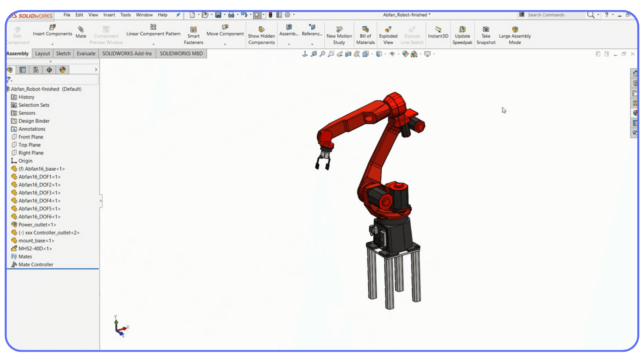Select the Abfan16_DOF3 component in the tree
This screenshot has height=362, width=644.
click(x=39, y=193)
